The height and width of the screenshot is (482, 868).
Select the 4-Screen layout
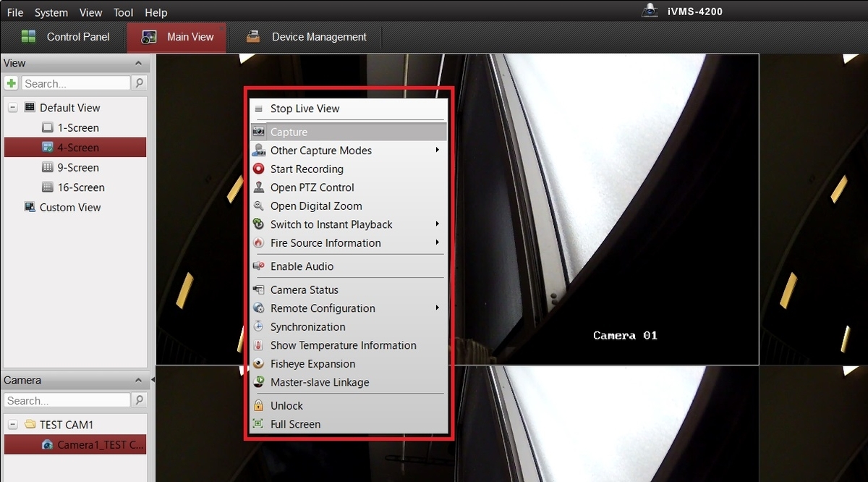(x=75, y=147)
